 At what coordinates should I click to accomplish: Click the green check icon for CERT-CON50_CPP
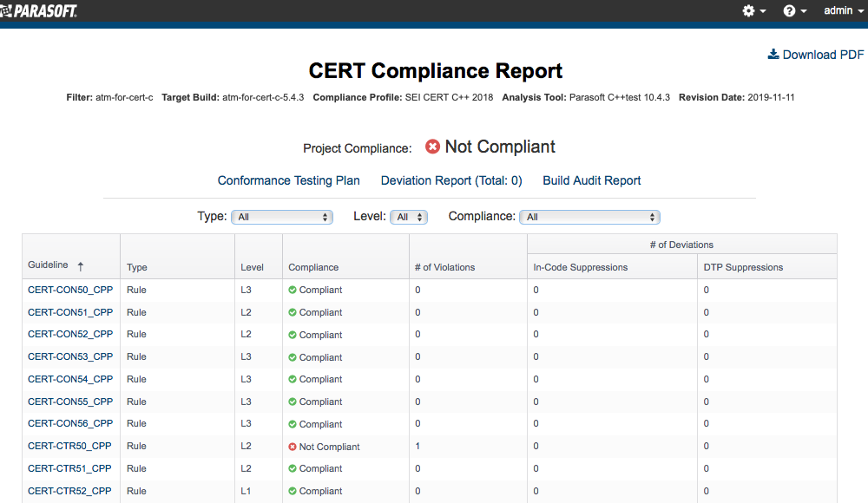293,290
